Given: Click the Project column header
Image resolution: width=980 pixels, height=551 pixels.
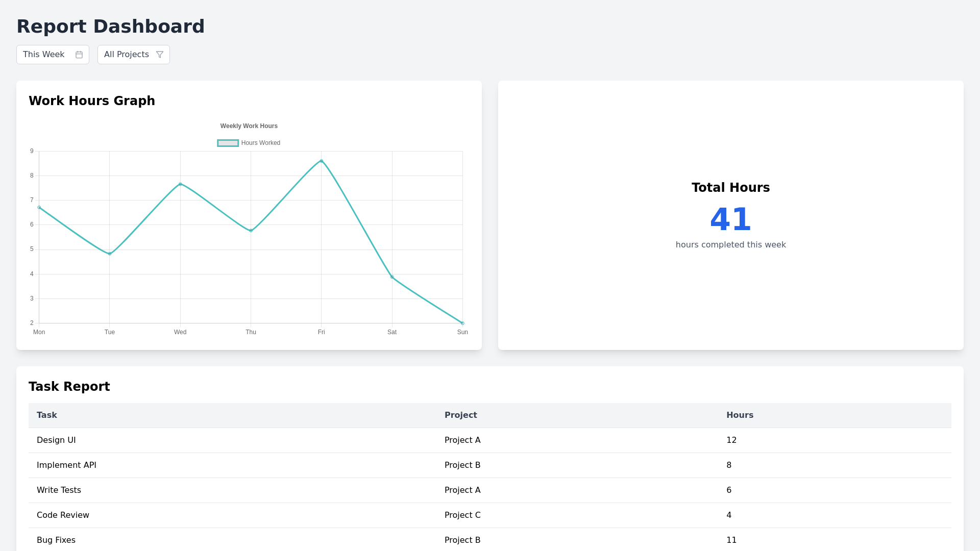Looking at the screenshot, I should tap(460, 415).
